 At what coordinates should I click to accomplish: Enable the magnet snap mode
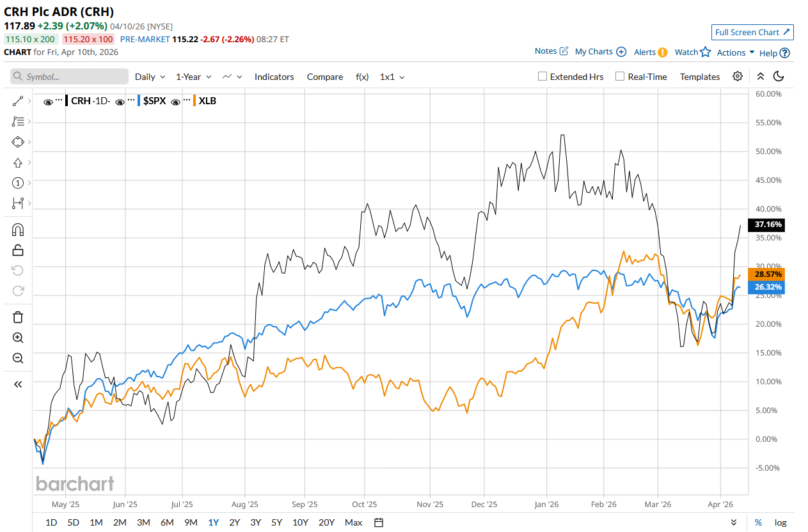pos(18,230)
